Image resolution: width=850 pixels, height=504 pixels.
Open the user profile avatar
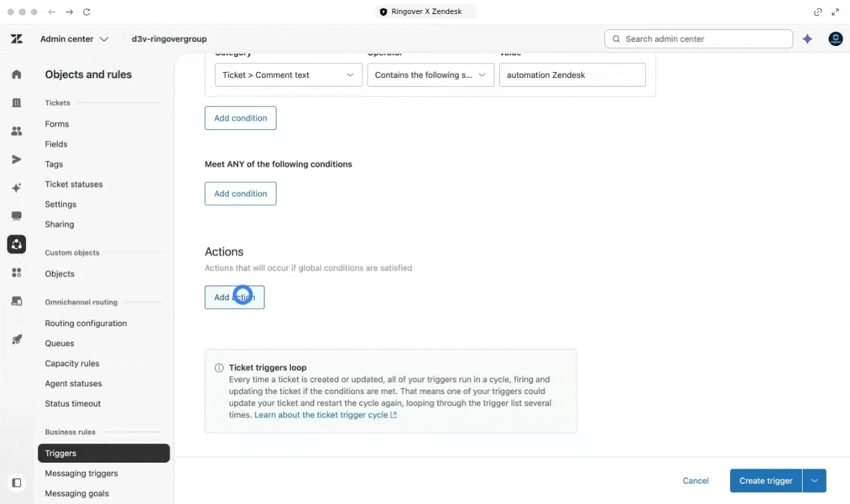tap(835, 39)
